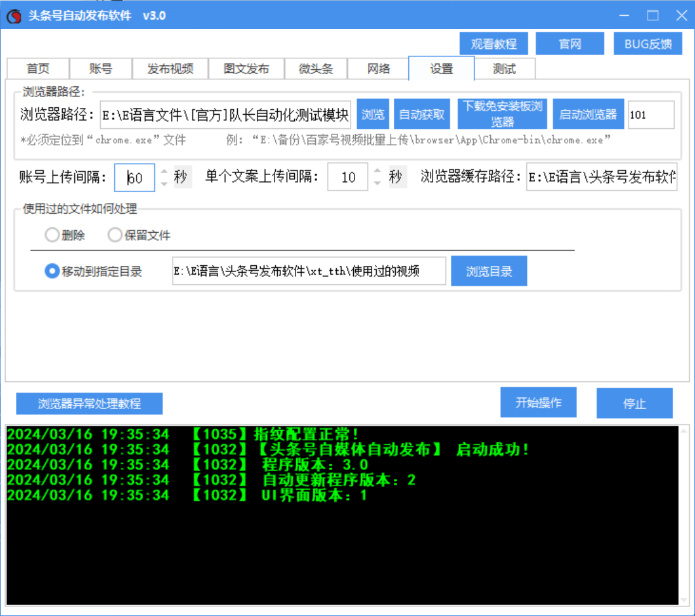Open the 官网 official site button
This screenshot has width=695, height=616.
[569, 44]
